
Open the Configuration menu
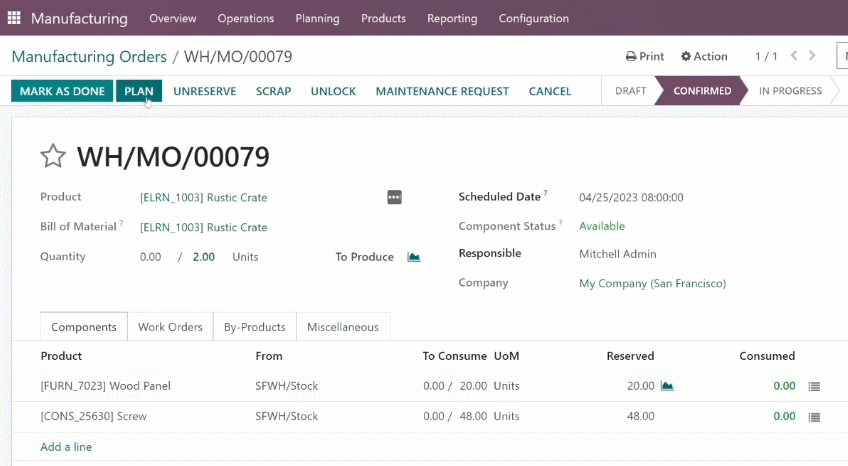[x=534, y=18]
